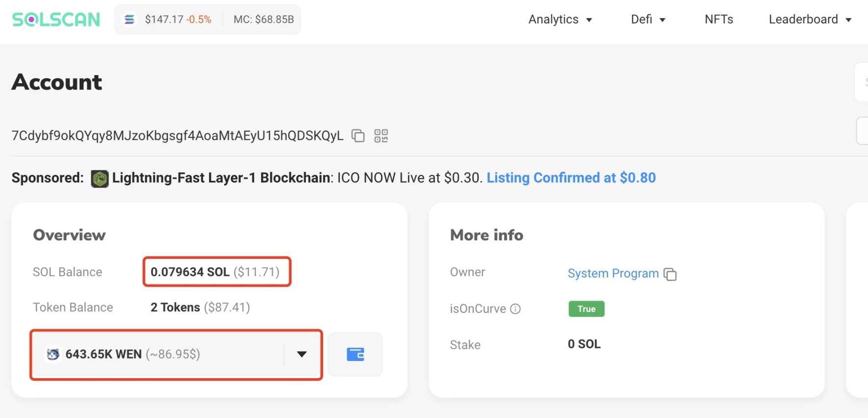Screen dimensions: 868x418
Task: Copy the account address
Action: pos(358,136)
